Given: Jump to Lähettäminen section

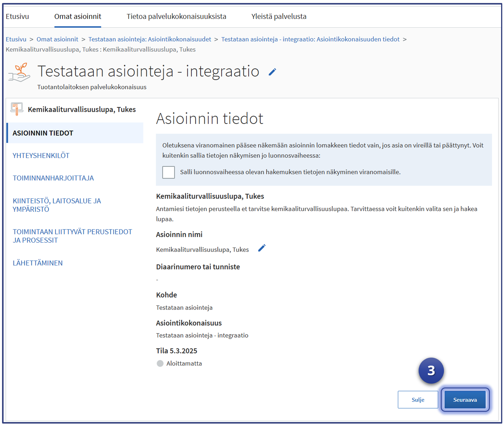Looking at the screenshot, I should 38,263.
